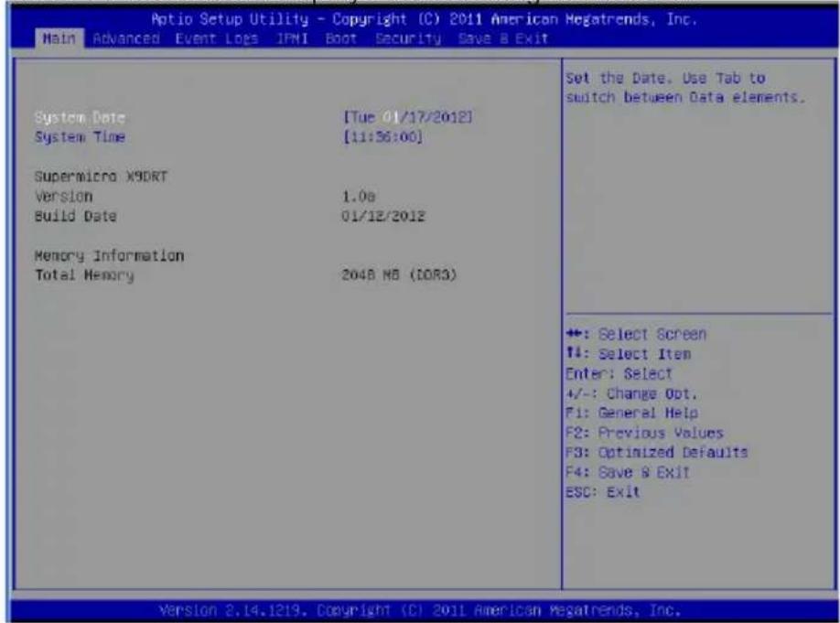
Task: Click the ESC: Exit hint
Action: click(603, 492)
